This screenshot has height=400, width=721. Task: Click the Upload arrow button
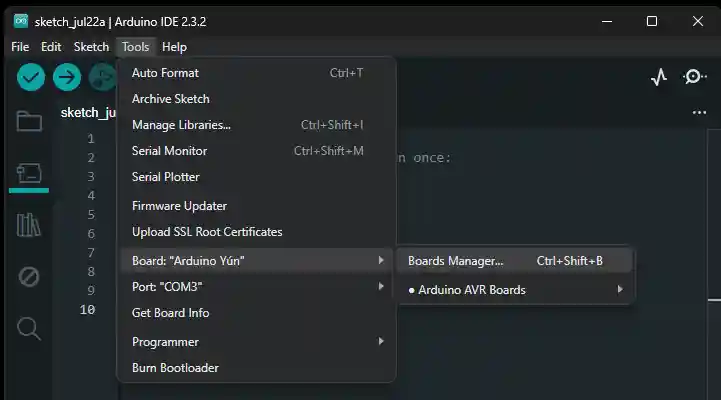click(67, 77)
